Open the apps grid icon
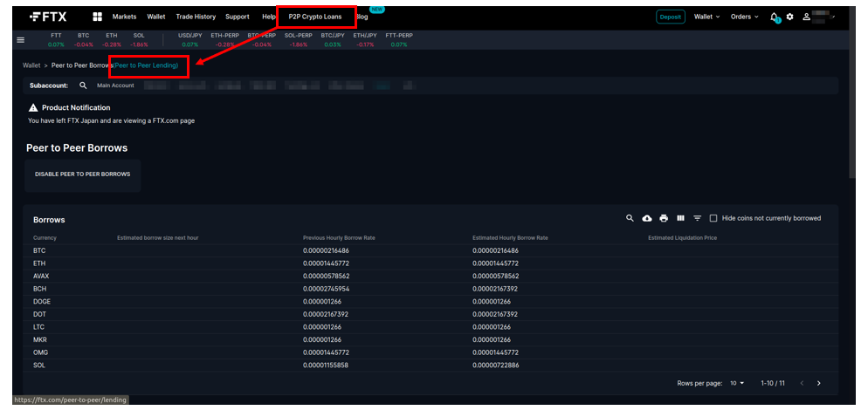Image resolution: width=868 pixels, height=417 pixels. point(98,17)
